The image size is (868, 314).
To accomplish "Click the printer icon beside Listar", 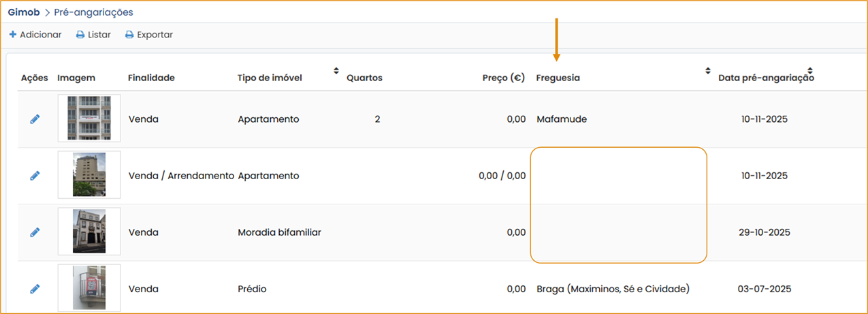I will coord(80,35).
